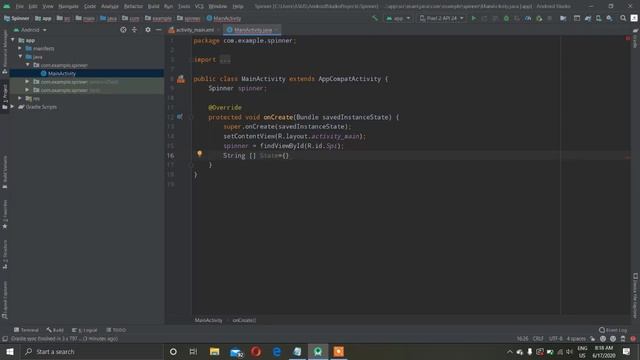Click the CRLF line separator indicator
This screenshot has width=640, height=360.
click(538, 339)
